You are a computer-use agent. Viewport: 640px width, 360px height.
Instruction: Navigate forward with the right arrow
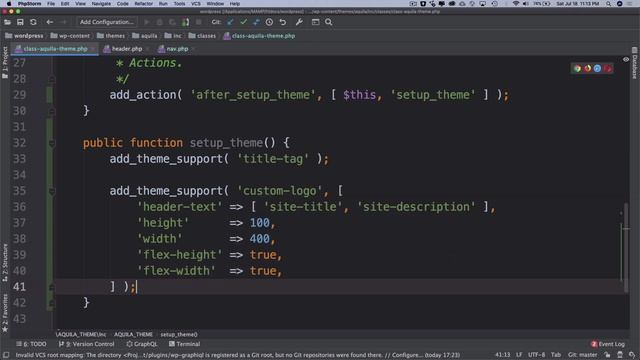[x=64, y=22]
